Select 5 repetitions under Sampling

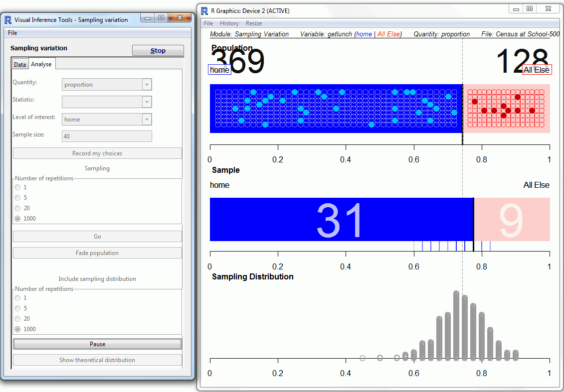pos(18,198)
